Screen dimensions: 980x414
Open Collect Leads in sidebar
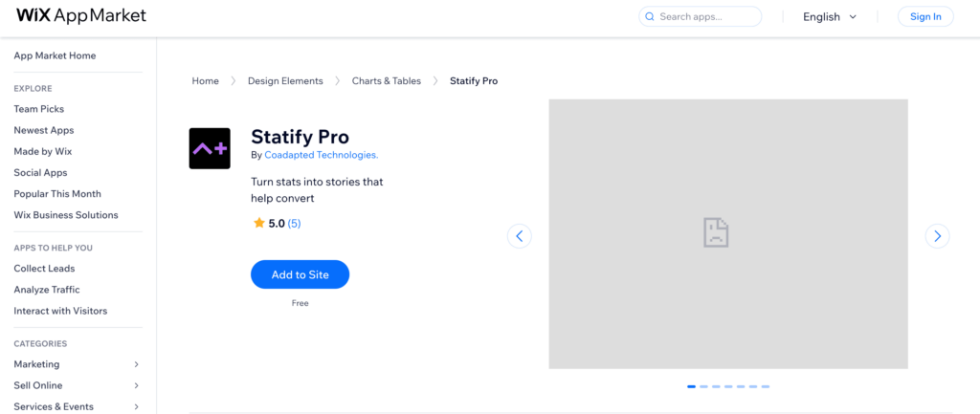point(44,269)
